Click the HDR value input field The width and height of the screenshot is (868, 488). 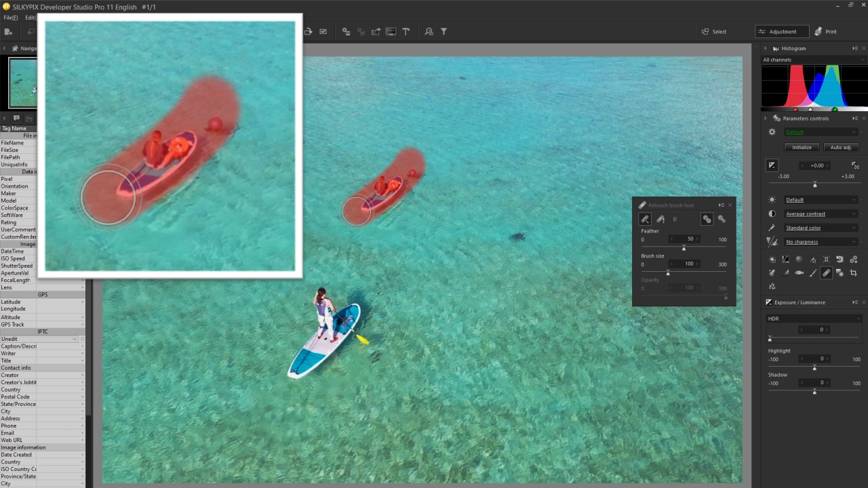coord(814,329)
